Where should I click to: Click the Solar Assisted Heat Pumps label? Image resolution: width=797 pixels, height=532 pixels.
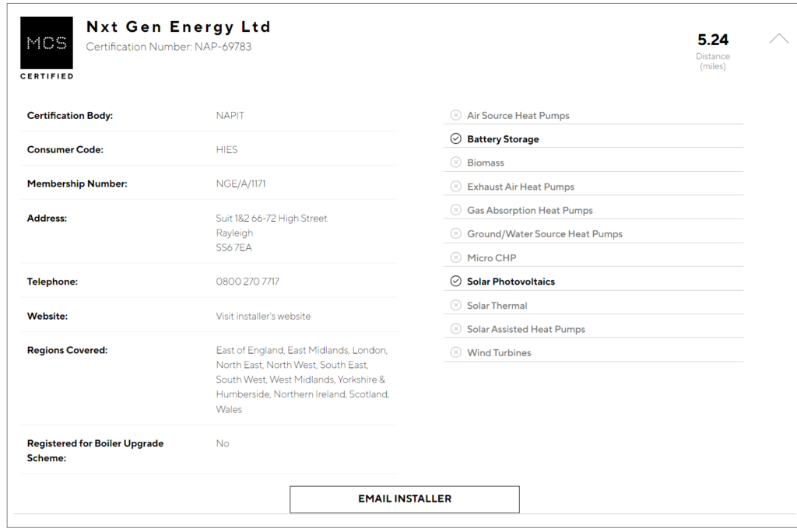526,329
